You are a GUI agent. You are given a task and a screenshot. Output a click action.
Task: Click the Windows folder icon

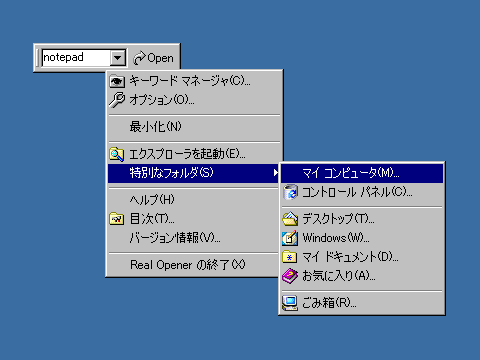pyautogui.click(x=290, y=238)
